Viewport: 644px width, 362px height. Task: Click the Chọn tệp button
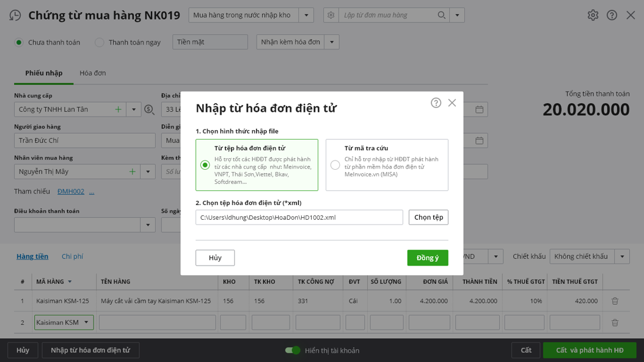[x=428, y=217]
